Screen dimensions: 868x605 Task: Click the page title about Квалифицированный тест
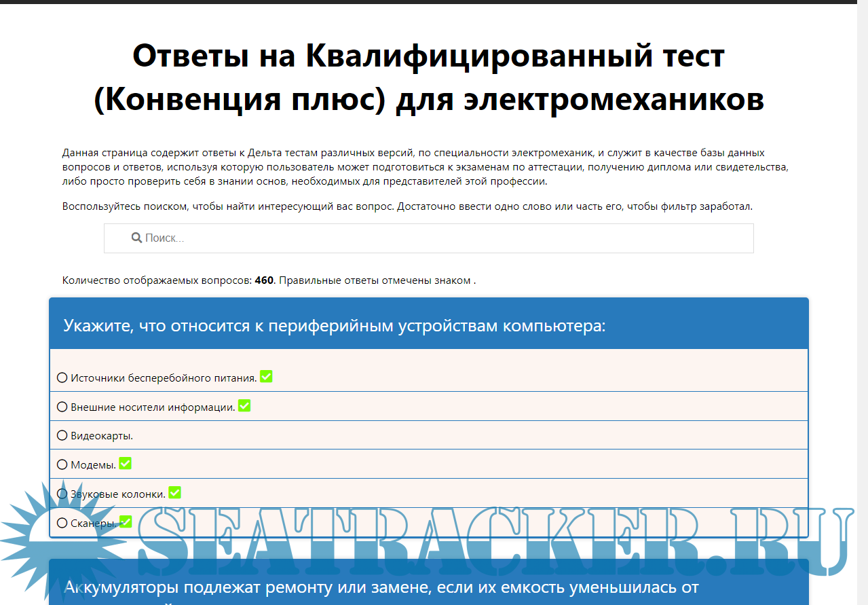(x=428, y=77)
